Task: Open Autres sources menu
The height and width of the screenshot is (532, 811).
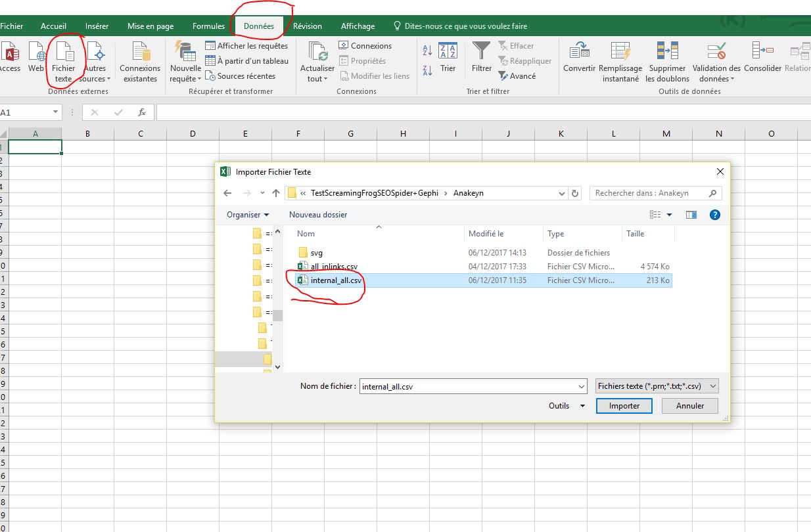Action: coord(95,61)
